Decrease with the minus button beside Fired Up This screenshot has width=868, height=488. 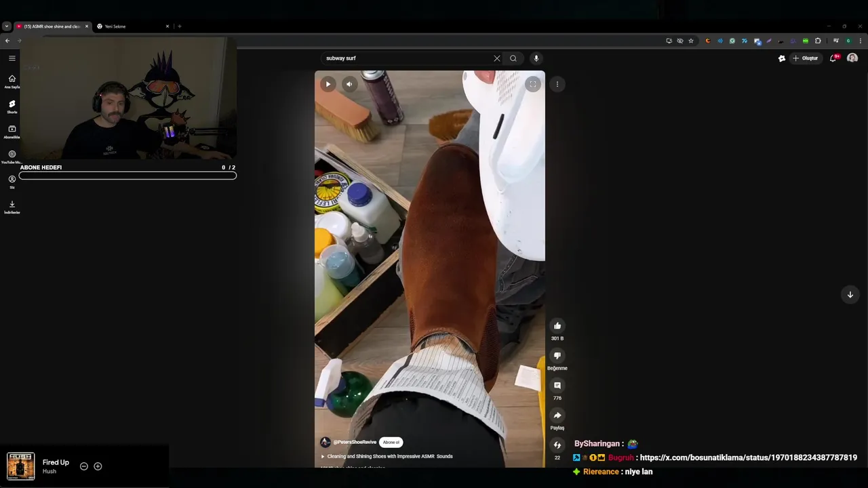click(84, 466)
